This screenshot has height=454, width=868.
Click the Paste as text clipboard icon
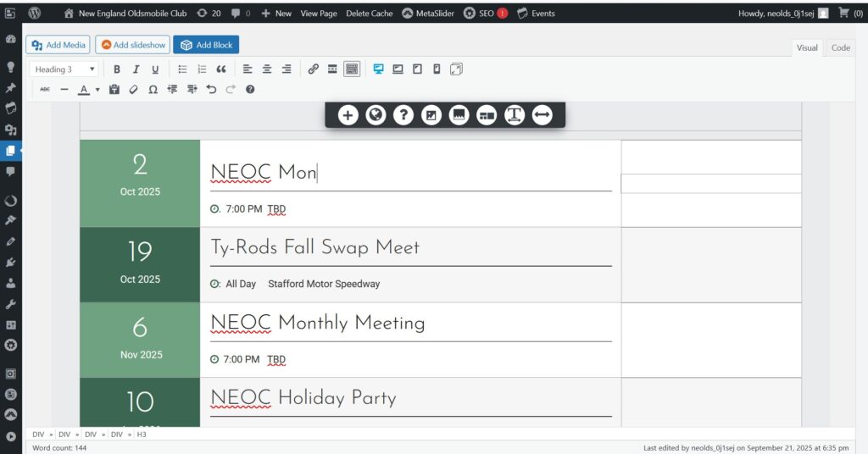[x=114, y=89]
